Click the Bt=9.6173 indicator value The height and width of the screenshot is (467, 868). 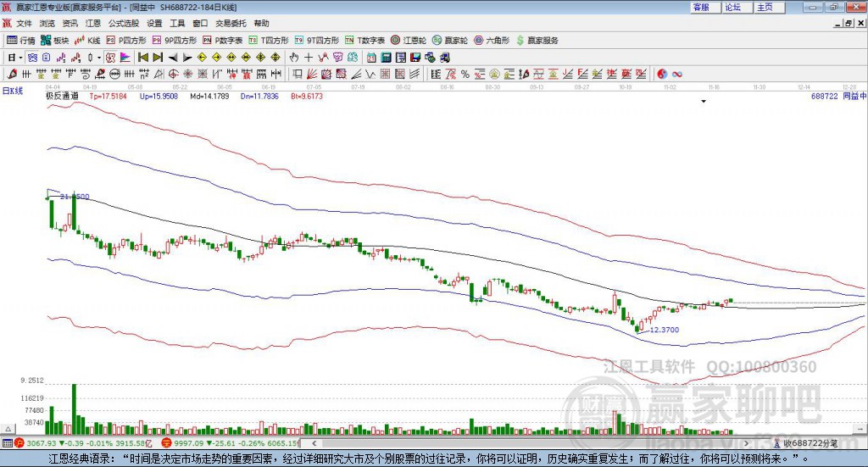[307, 96]
